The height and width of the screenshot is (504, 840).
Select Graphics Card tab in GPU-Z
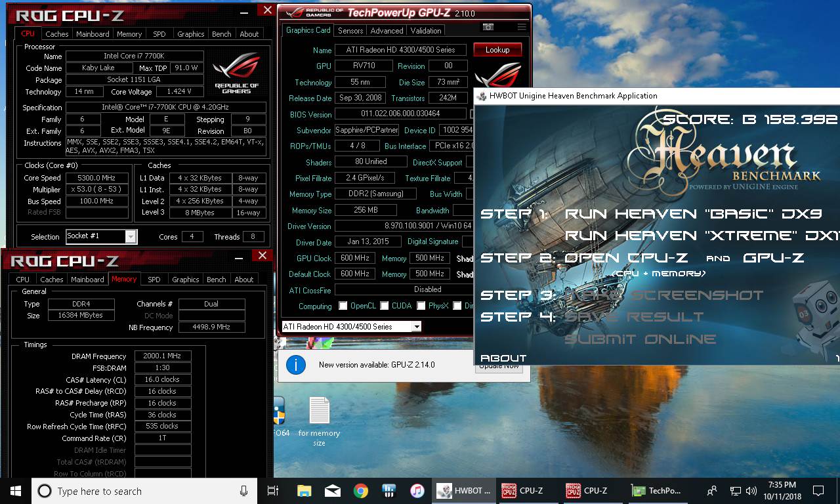(x=308, y=30)
